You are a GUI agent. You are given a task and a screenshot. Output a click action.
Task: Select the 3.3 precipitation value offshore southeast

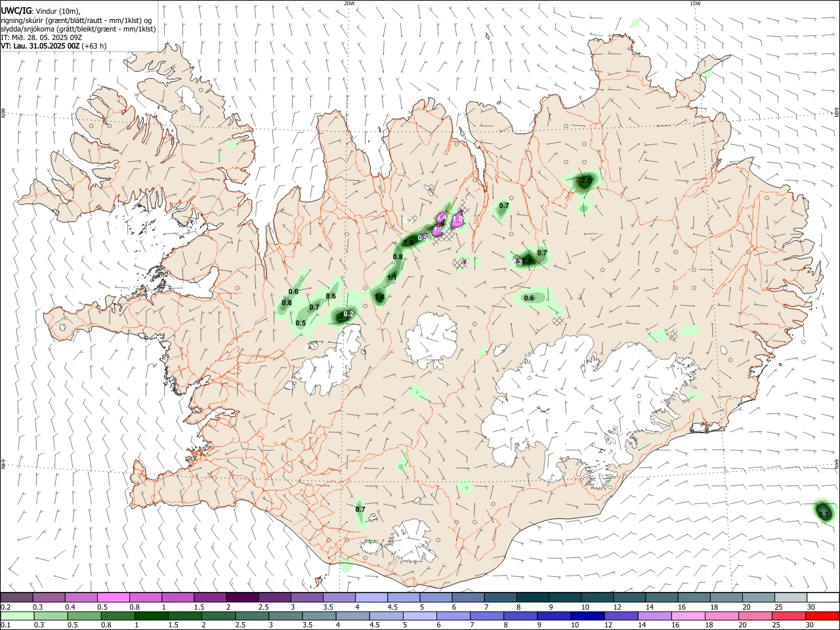point(824,514)
